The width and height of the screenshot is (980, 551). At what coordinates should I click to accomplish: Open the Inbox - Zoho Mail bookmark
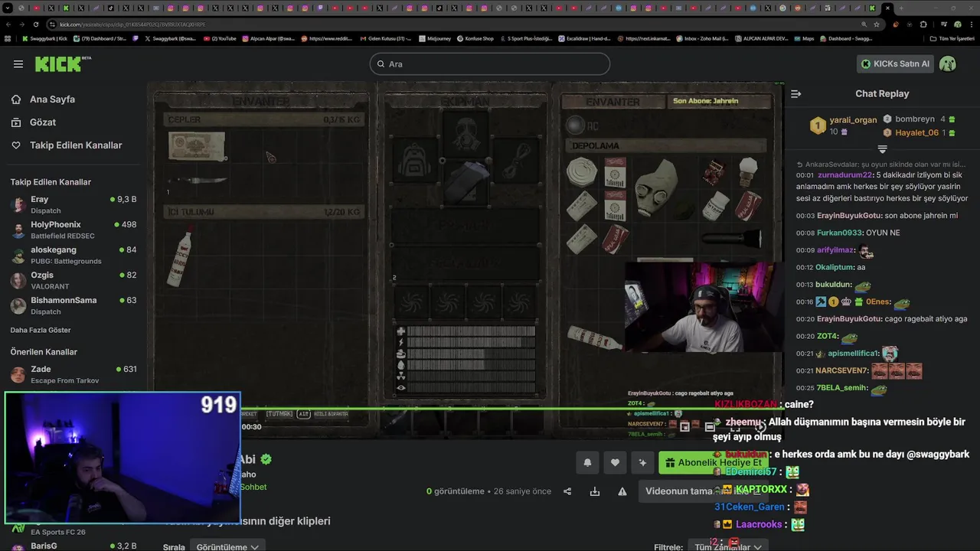click(x=702, y=38)
